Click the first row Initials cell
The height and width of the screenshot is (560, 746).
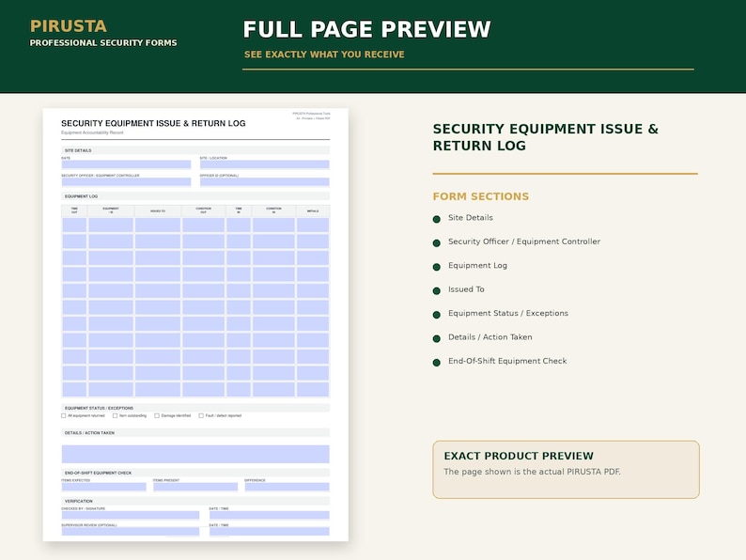click(x=313, y=226)
